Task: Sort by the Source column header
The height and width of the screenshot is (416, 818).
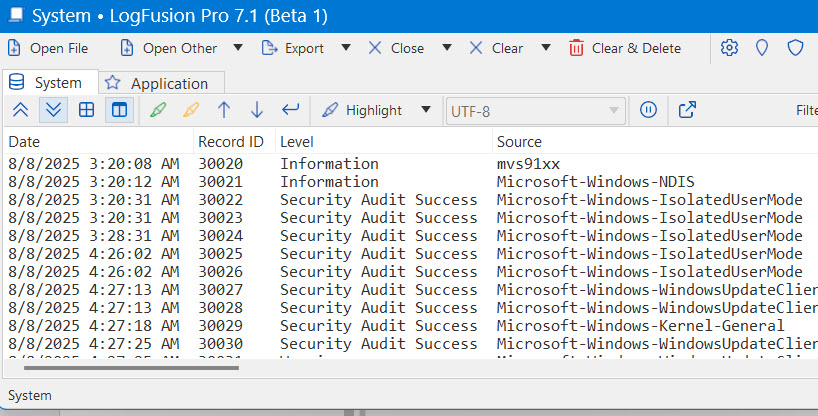Action: pyautogui.click(x=655, y=141)
